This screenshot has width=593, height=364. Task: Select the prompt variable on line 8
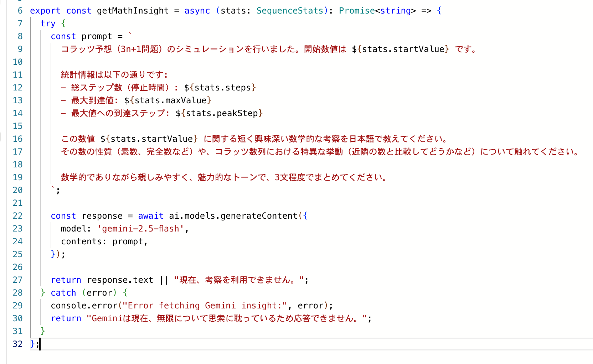[x=96, y=36]
